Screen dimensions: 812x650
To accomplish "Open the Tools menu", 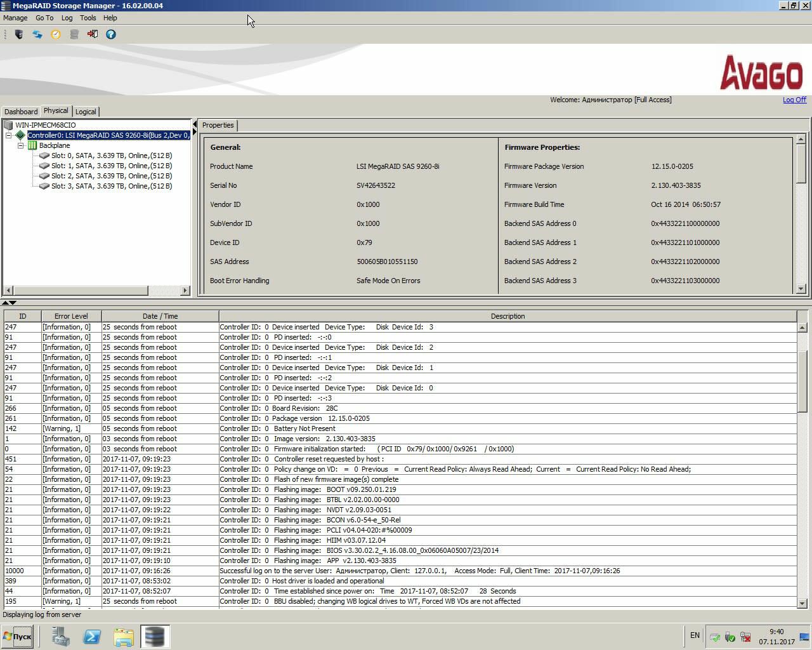I will click(x=88, y=18).
